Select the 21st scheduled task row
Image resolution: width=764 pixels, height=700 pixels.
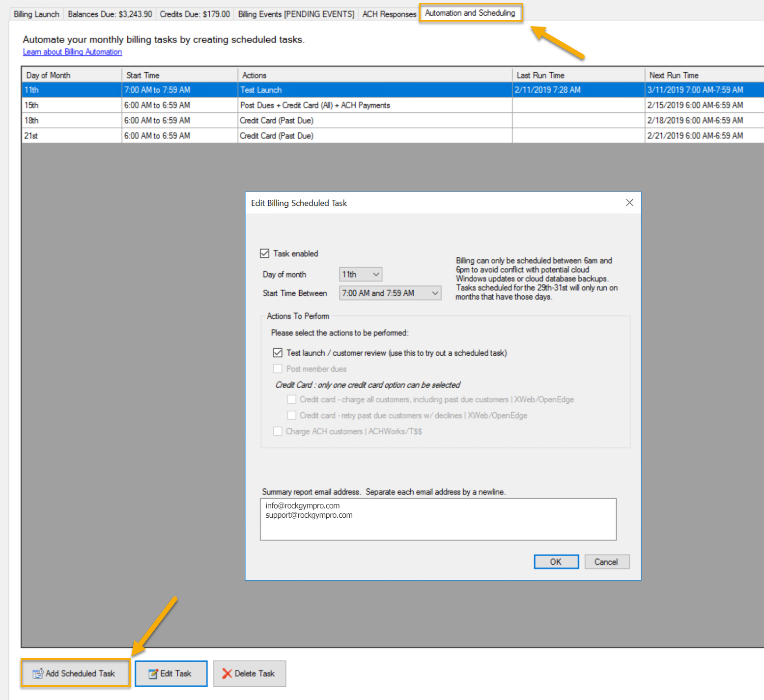(393, 136)
